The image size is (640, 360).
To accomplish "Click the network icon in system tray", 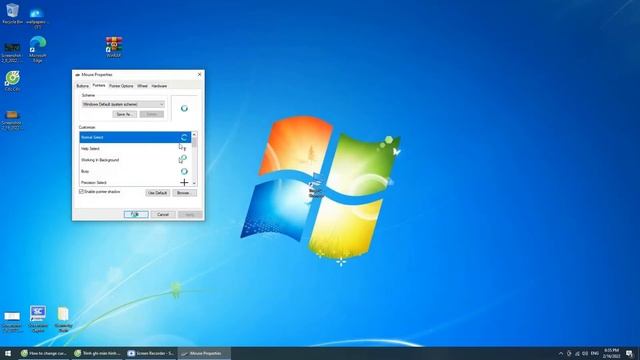I will pos(577,353).
